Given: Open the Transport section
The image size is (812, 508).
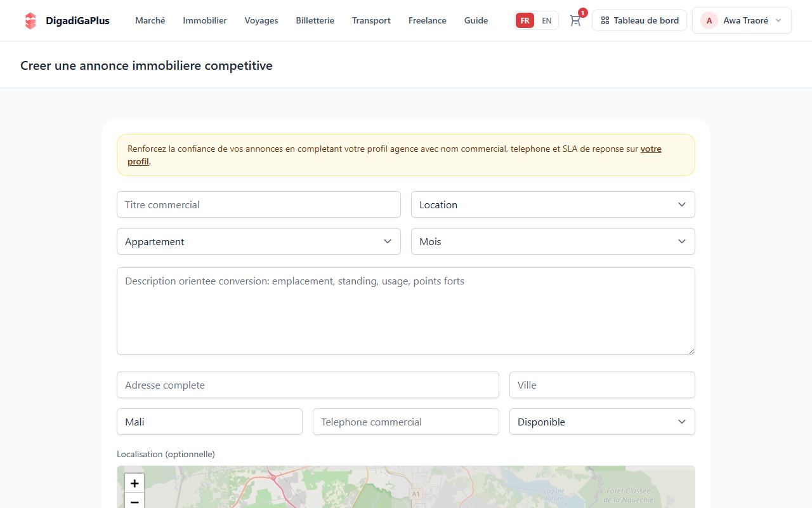Looking at the screenshot, I should click(371, 20).
